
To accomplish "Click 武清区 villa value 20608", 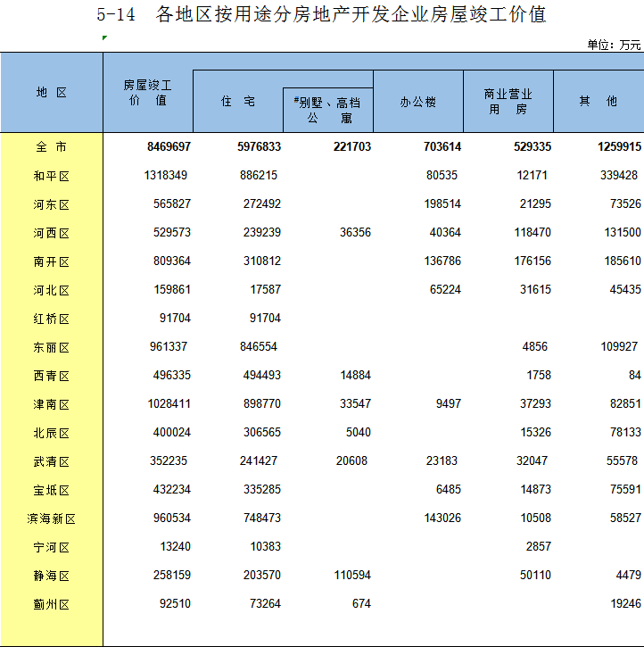I will (351, 460).
